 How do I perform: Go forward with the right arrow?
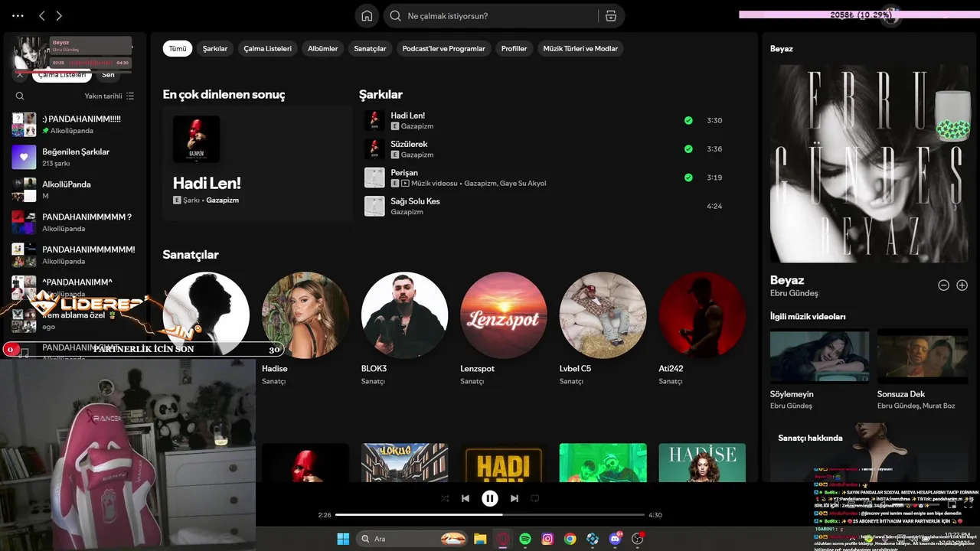59,16
